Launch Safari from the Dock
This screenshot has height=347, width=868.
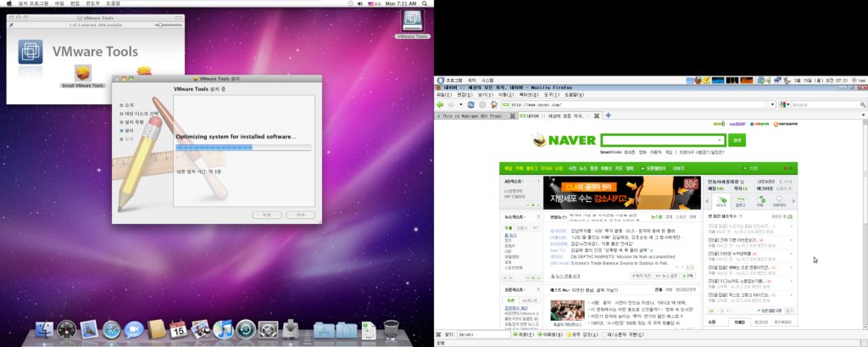pyautogui.click(x=111, y=330)
